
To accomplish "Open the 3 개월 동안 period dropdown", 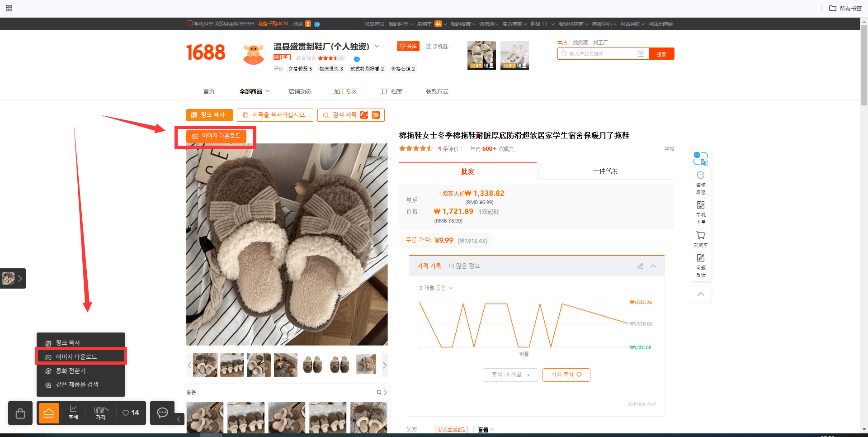I will pyautogui.click(x=436, y=288).
